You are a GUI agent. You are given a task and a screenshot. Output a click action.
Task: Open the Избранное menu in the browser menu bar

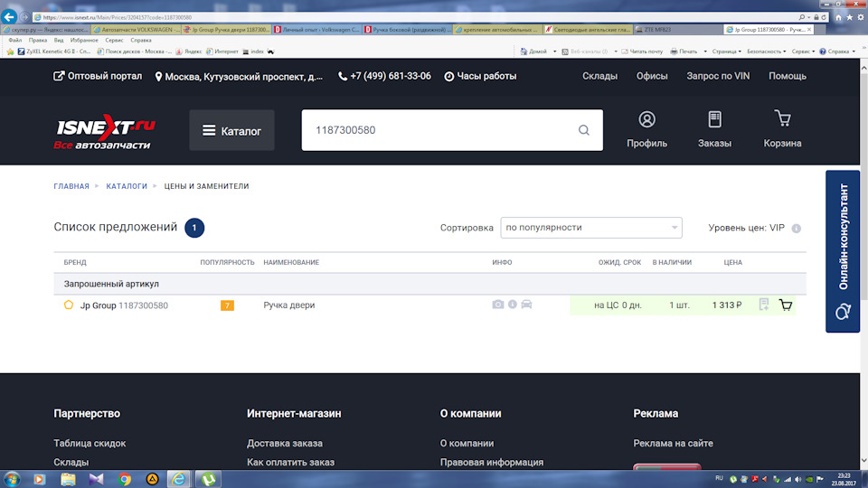(x=83, y=41)
